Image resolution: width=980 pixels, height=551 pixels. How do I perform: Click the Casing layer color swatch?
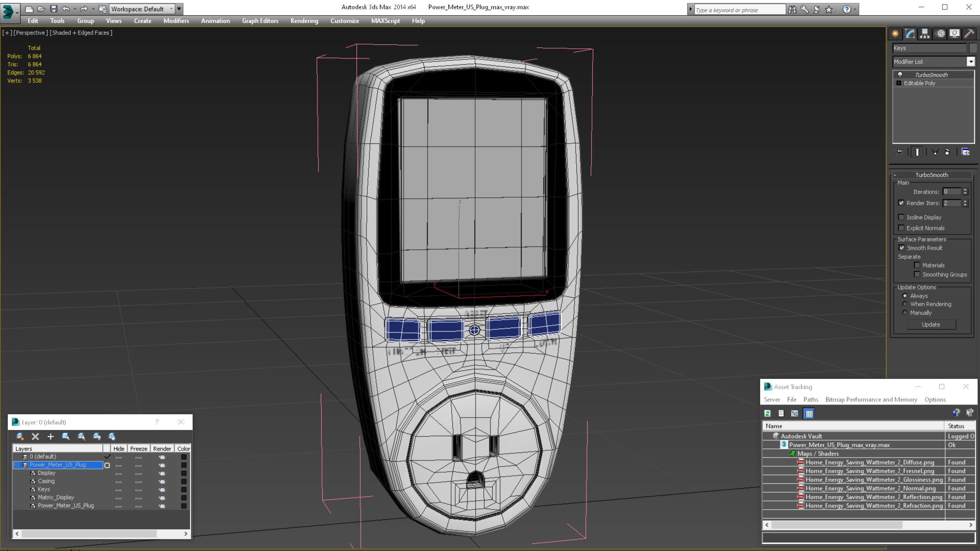click(x=184, y=481)
